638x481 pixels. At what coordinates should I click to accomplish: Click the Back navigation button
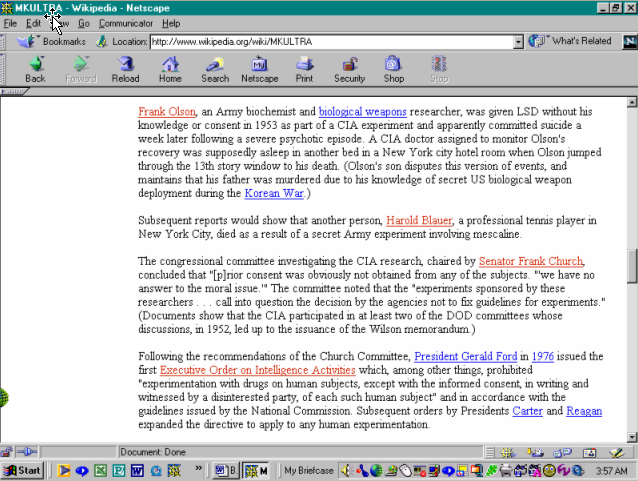click(35, 69)
